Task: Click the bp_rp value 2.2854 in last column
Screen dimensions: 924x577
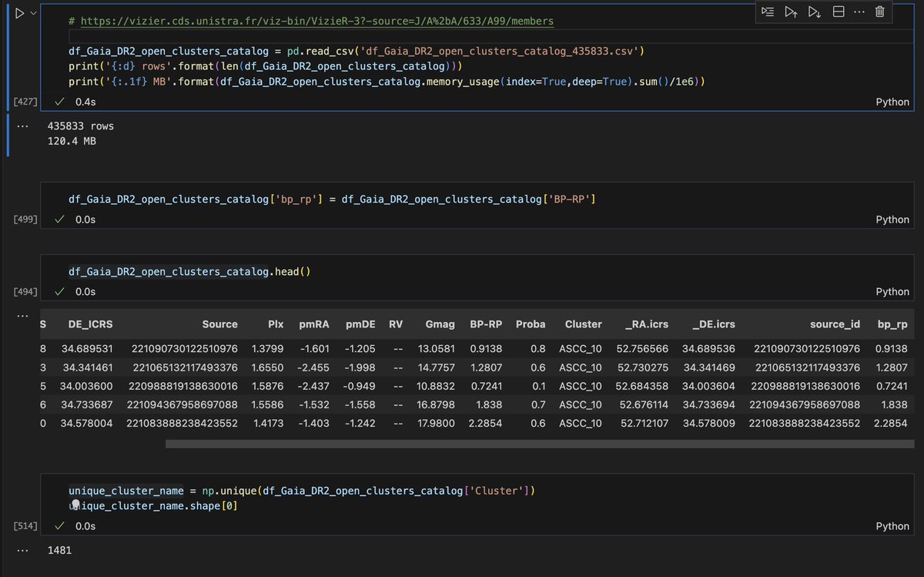Action: (890, 423)
